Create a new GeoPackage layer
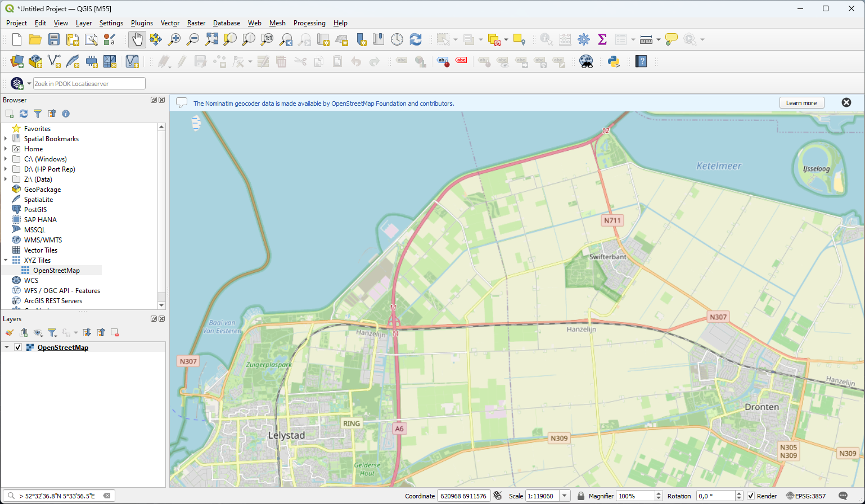The width and height of the screenshot is (865, 504). [x=35, y=61]
